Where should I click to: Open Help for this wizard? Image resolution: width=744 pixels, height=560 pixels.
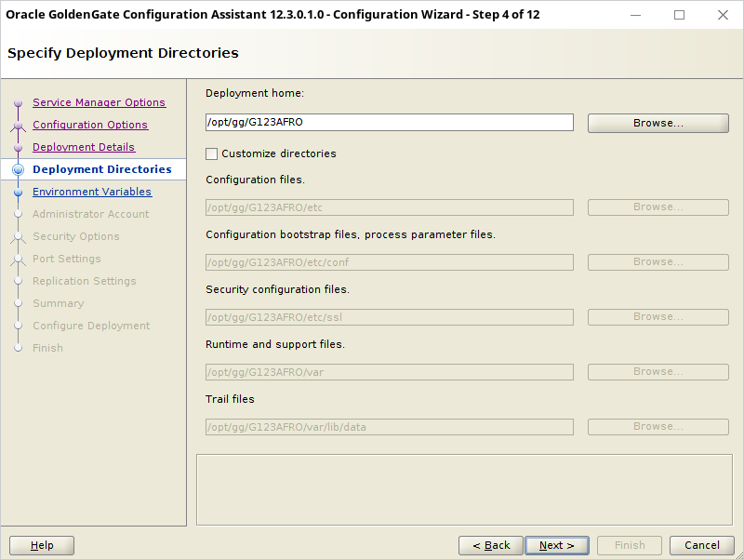[42, 545]
